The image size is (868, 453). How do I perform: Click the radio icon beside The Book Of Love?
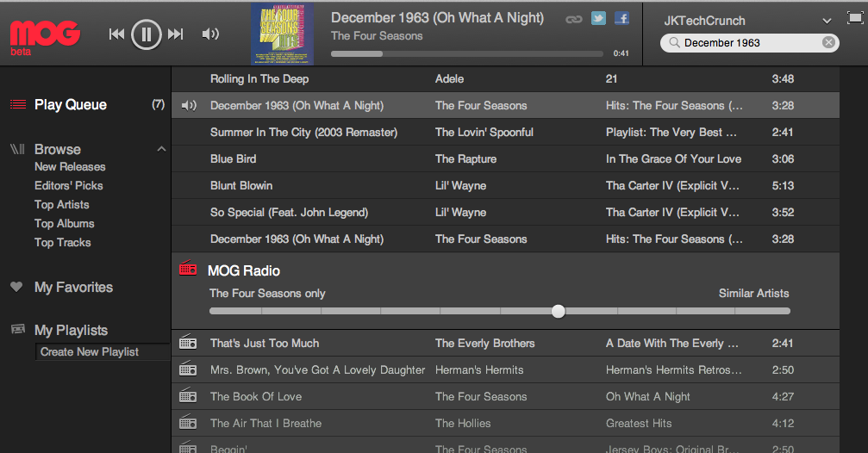click(188, 395)
